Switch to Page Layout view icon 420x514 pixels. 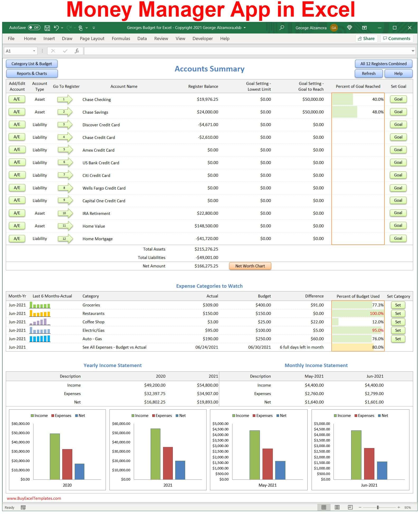tap(337, 507)
